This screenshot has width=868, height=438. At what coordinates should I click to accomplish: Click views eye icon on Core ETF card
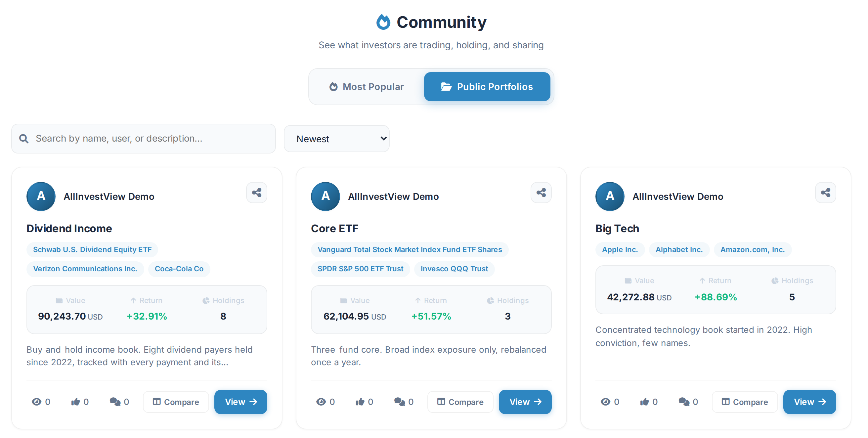321,402
